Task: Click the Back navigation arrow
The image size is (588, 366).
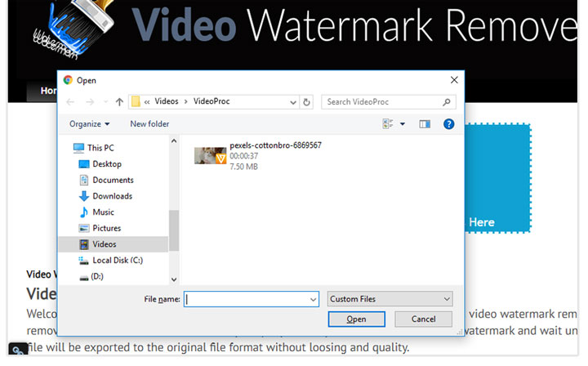Action: (x=70, y=102)
